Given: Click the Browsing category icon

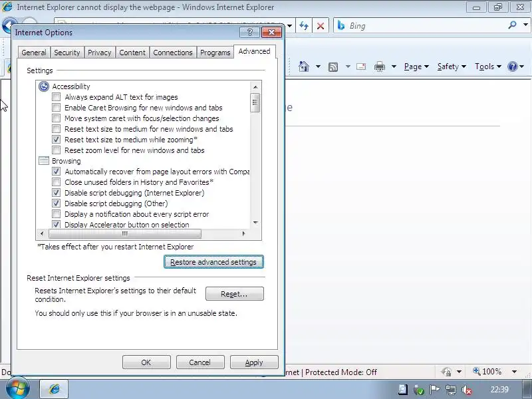Looking at the screenshot, I should (44, 160).
